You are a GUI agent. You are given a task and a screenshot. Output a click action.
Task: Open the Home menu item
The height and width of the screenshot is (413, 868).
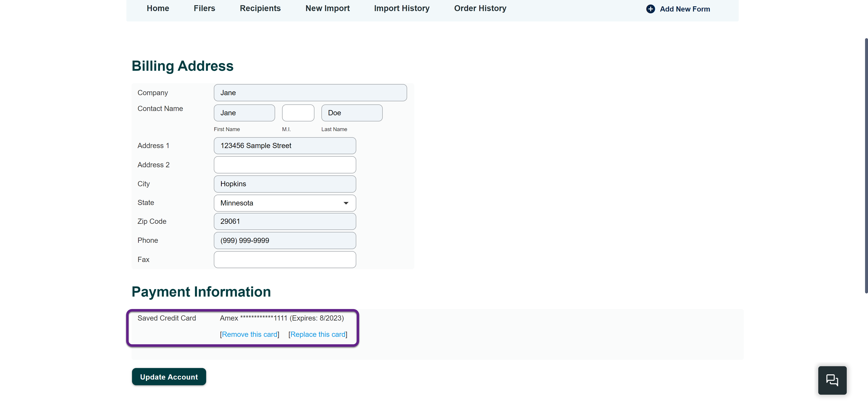tap(158, 8)
